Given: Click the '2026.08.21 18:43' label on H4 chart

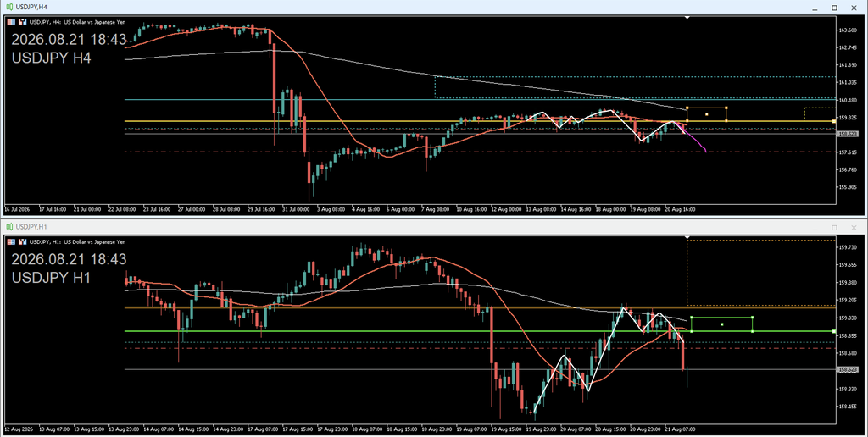Looking at the screenshot, I should point(69,40).
